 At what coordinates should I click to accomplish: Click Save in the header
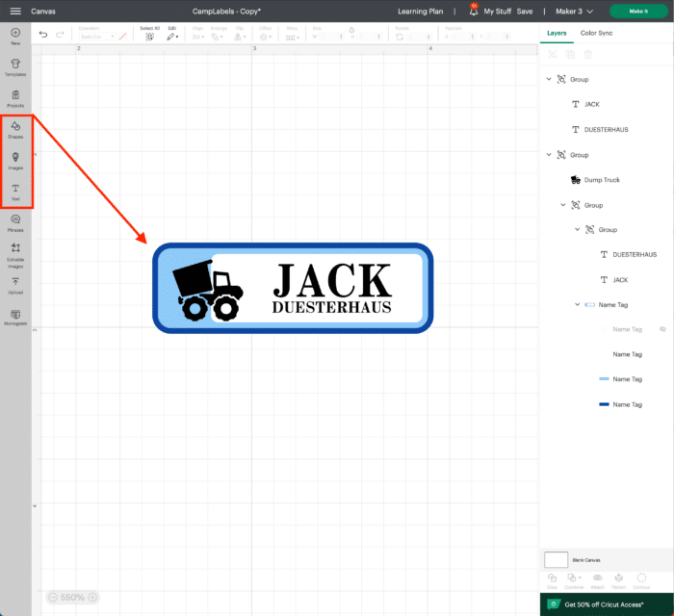524,12
